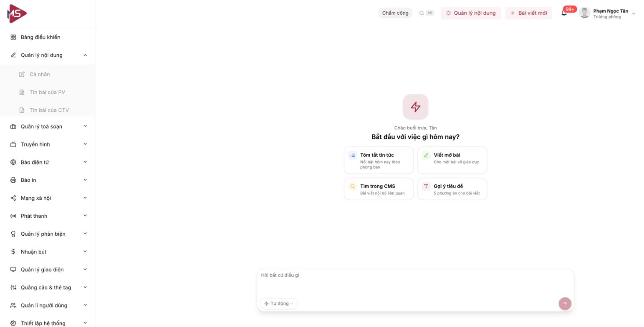
Task: Click the Hỏi bất cứ điều gì input field
Action: point(415,282)
